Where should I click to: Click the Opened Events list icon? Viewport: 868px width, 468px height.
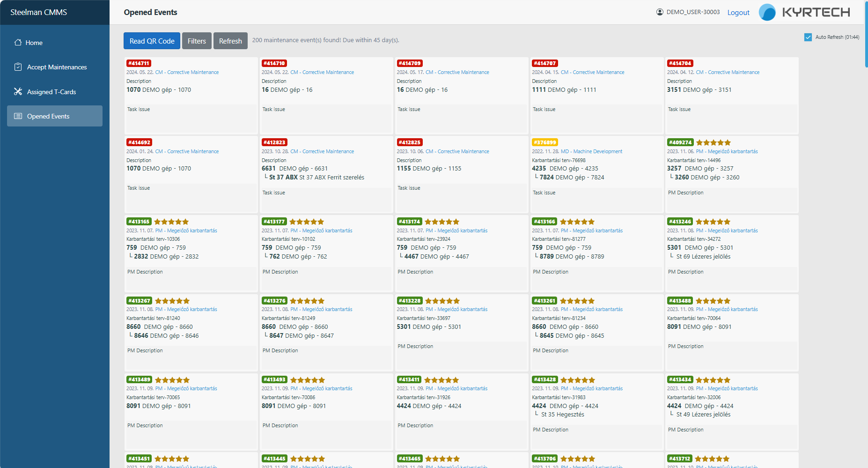18,116
